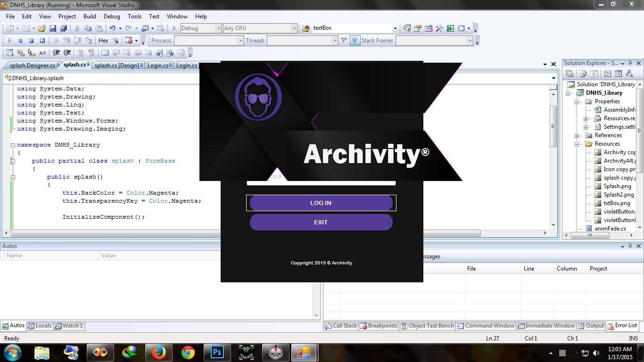Click the Find in Files icon

tap(305, 28)
